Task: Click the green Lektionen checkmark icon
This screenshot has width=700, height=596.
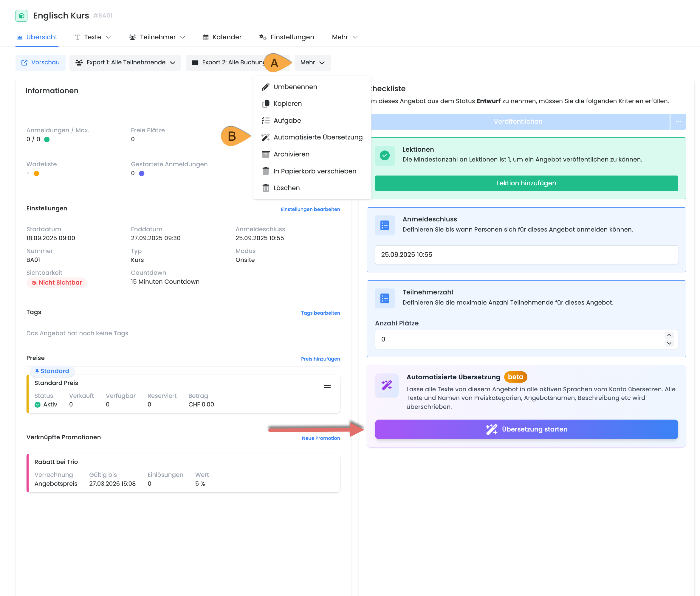Action: (385, 155)
